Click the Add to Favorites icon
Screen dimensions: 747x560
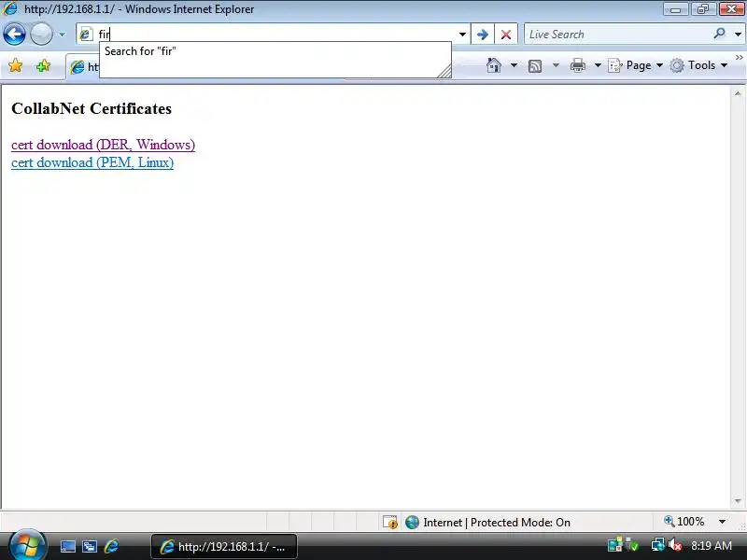43,65
